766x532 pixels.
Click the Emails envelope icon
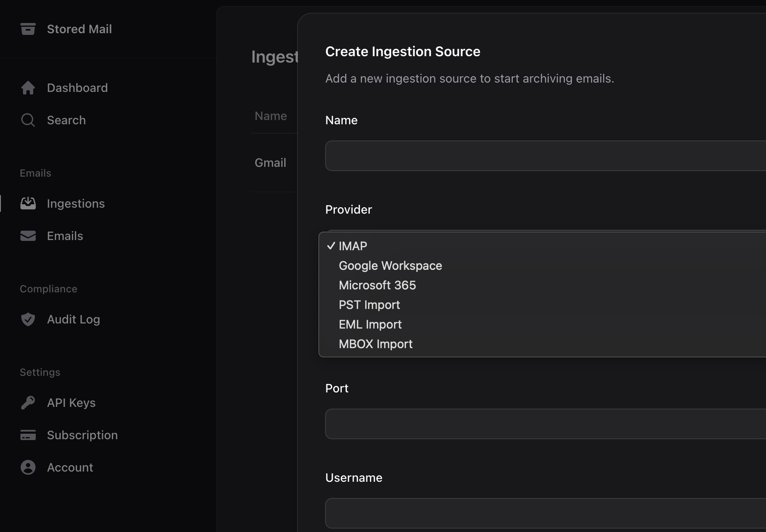pyautogui.click(x=28, y=236)
